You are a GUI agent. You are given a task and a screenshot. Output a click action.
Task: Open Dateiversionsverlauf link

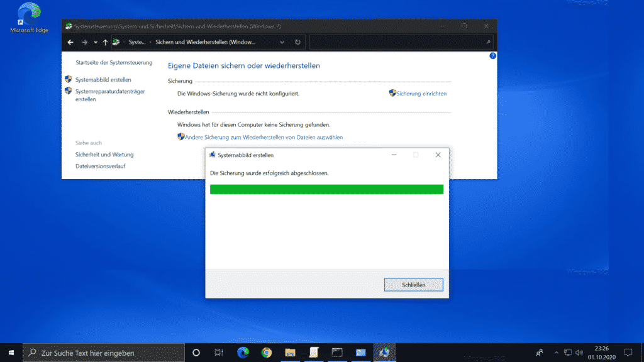tap(100, 166)
